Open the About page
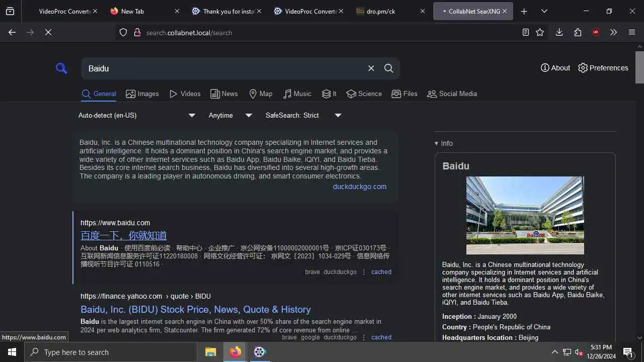 tap(555, 68)
